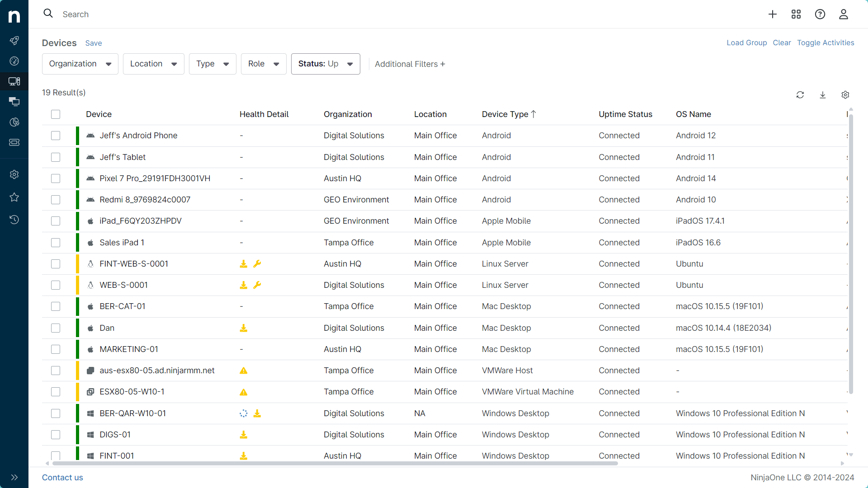Image resolution: width=868 pixels, height=488 pixels.
Task: Open the help question mark icon
Action: pos(820,14)
